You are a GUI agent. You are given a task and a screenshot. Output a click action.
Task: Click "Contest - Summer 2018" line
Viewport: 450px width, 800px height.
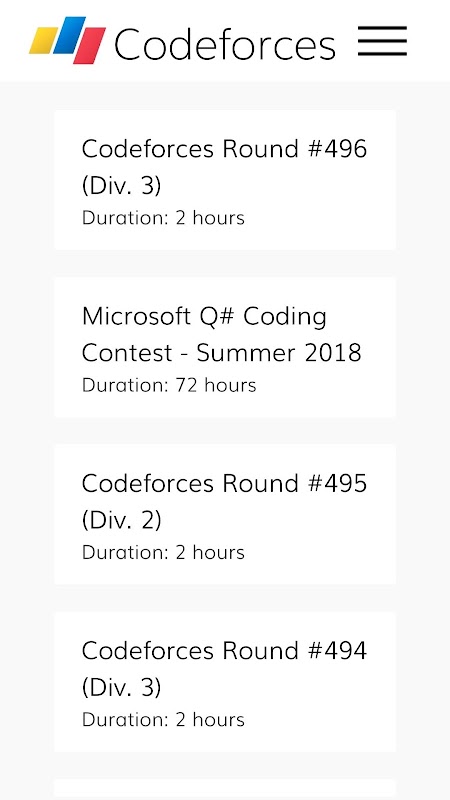coord(221,353)
